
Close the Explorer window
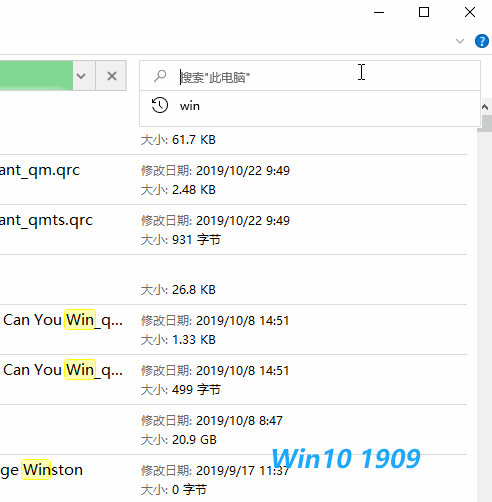coord(470,12)
